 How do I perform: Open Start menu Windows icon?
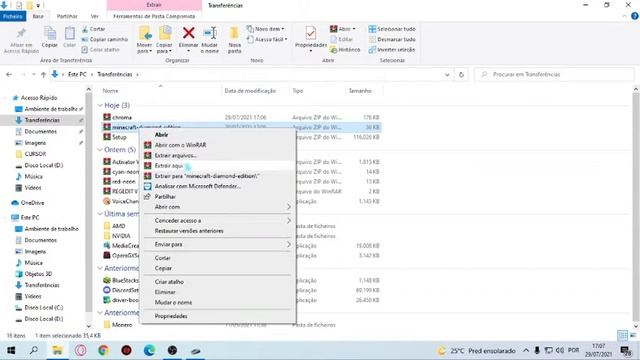[x=11, y=350]
